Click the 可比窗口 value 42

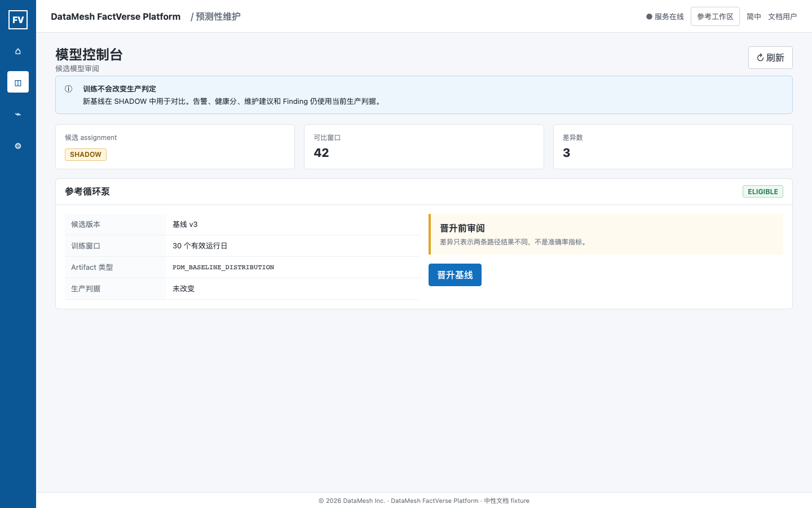tap(321, 153)
